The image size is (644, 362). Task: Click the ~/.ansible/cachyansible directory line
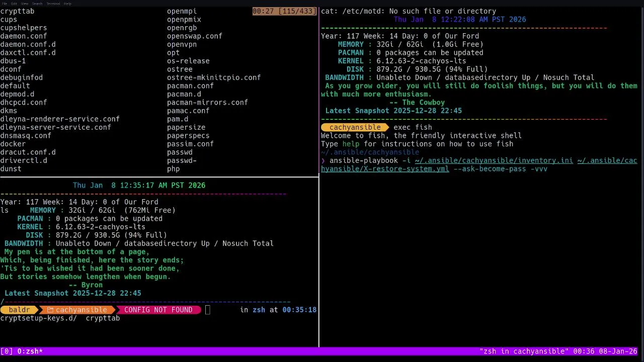pos(370,152)
